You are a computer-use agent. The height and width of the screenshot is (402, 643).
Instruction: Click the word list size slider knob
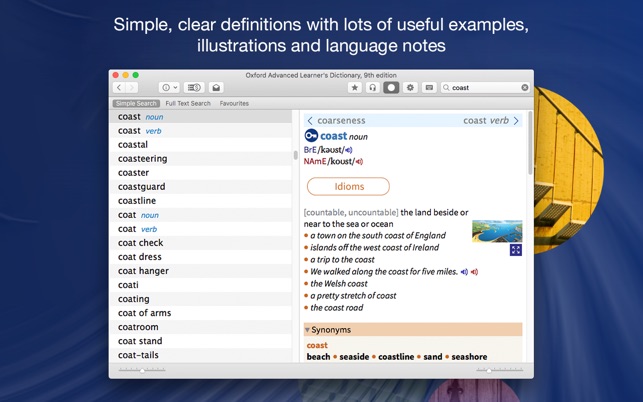[x=142, y=371]
